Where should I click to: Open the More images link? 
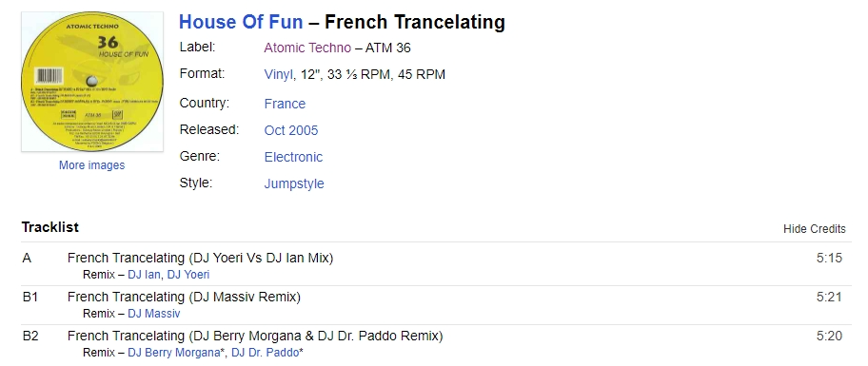click(x=92, y=165)
